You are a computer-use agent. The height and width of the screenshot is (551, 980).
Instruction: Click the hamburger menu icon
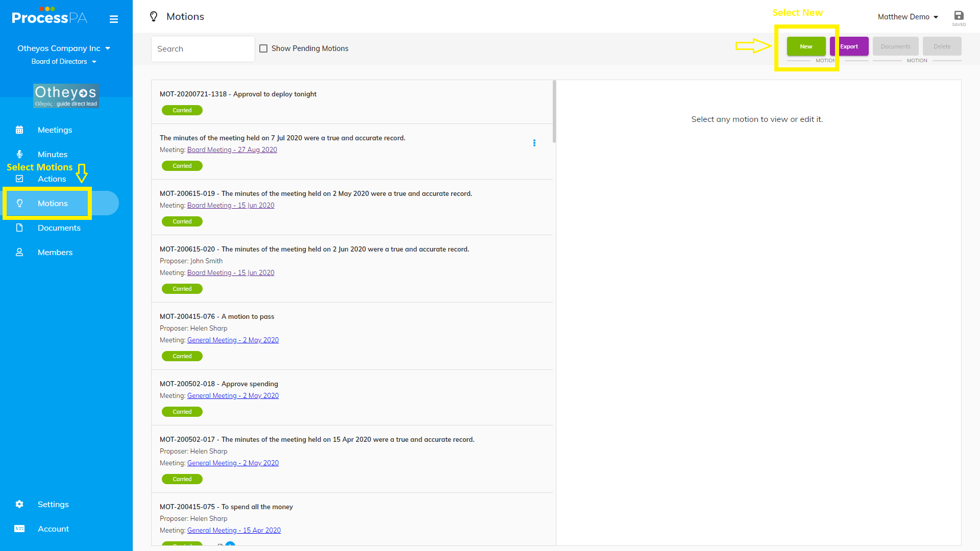point(114,19)
